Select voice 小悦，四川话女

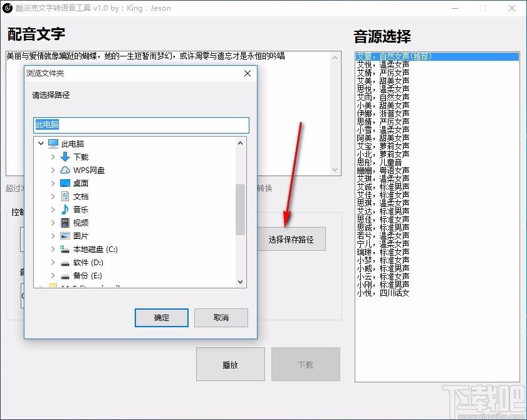click(x=383, y=293)
